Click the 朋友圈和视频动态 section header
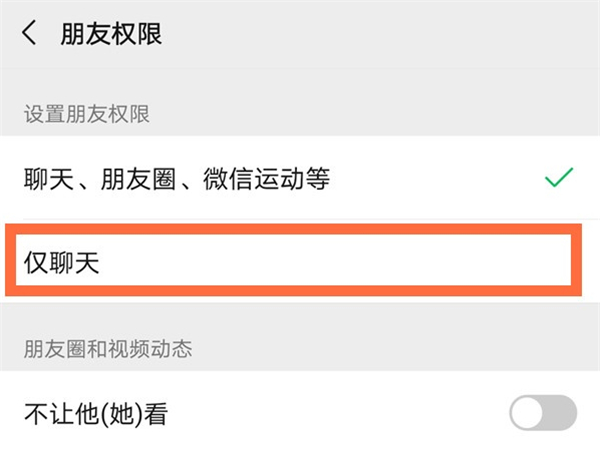 pyautogui.click(x=108, y=349)
